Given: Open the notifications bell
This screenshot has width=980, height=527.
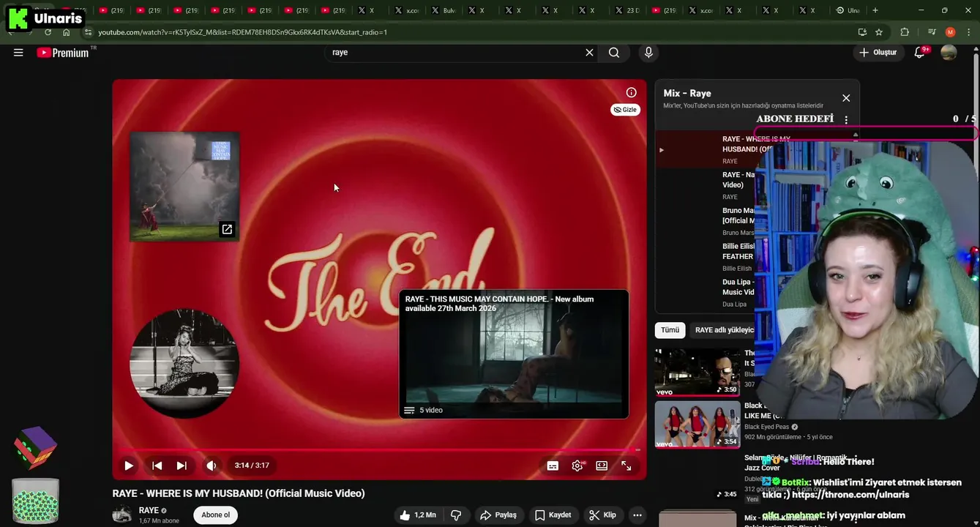Looking at the screenshot, I should [920, 53].
